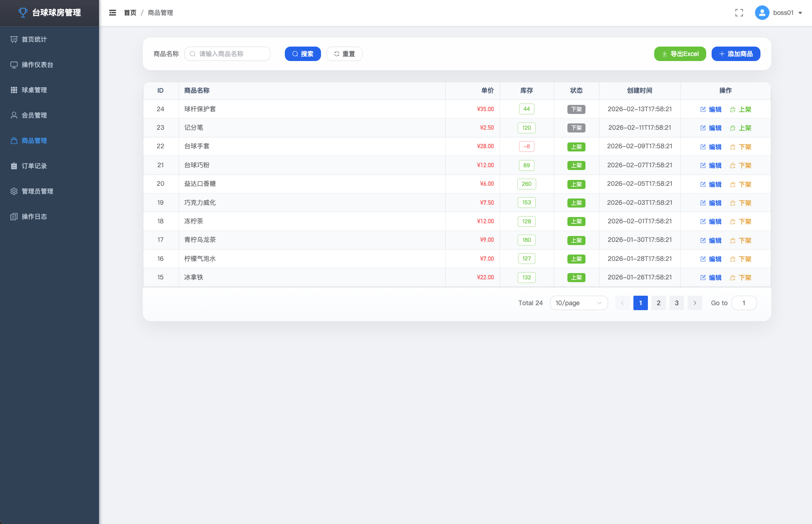
Task: Collapse the sidebar with the hamburger icon
Action: coord(113,13)
